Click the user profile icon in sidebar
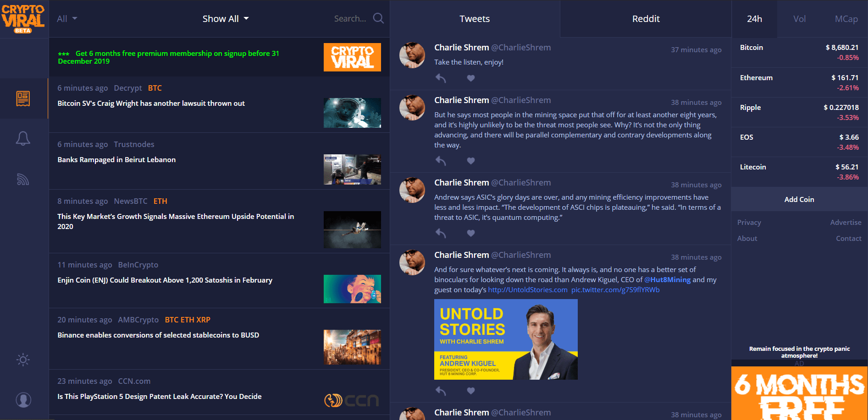868x420 pixels. (24, 399)
